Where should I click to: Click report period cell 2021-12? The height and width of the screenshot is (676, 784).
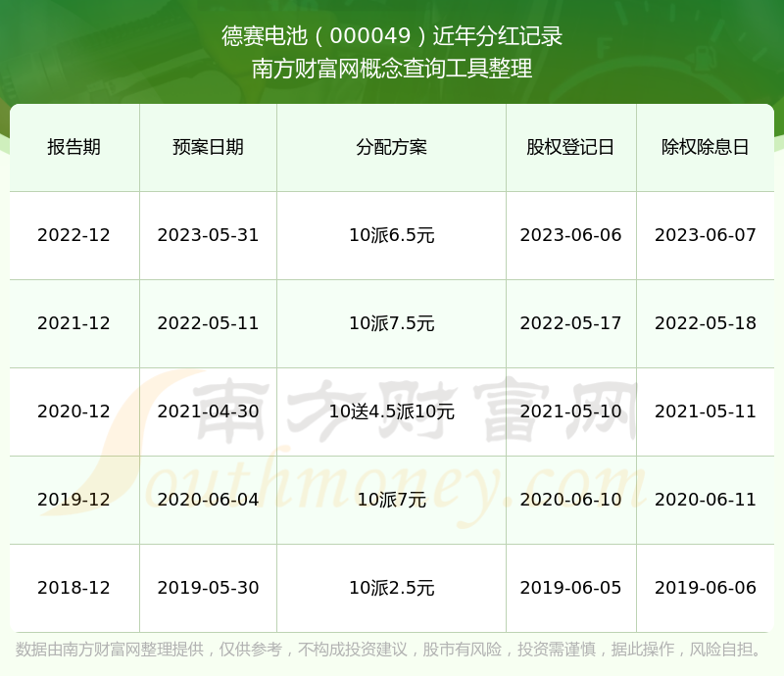click(x=74, y=323)
